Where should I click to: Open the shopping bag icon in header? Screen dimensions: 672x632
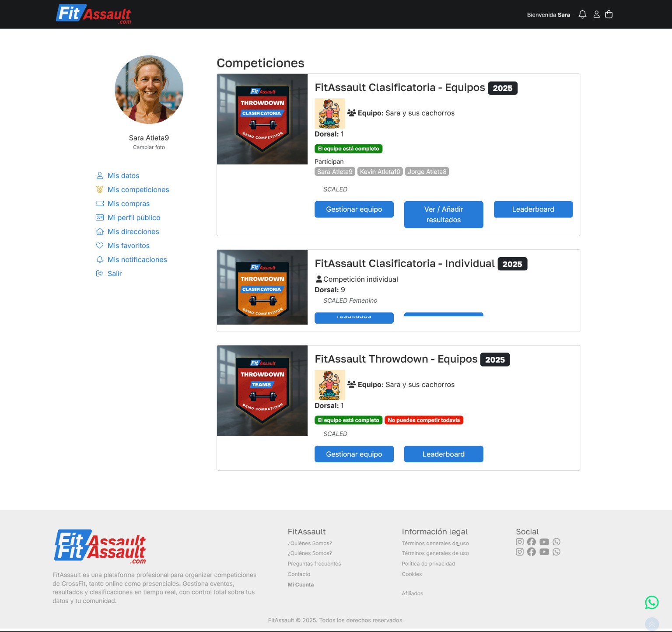(x=609, y=14)
